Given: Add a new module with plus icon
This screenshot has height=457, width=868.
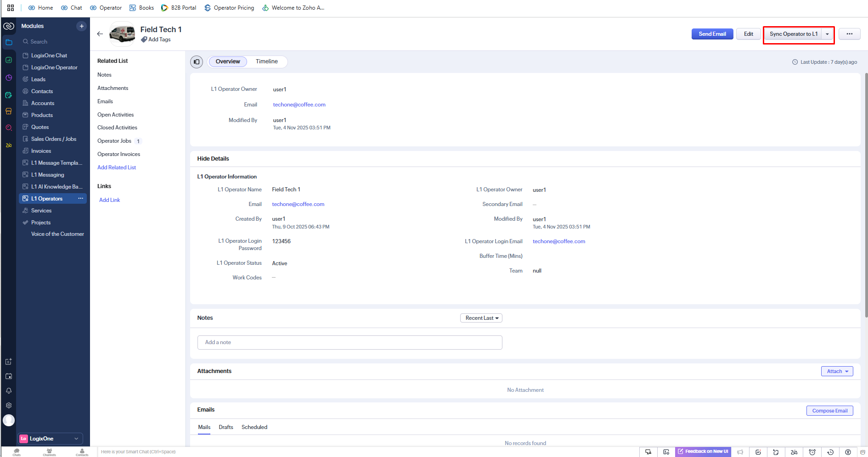Looking at the screenshot, I should point(81,26).
